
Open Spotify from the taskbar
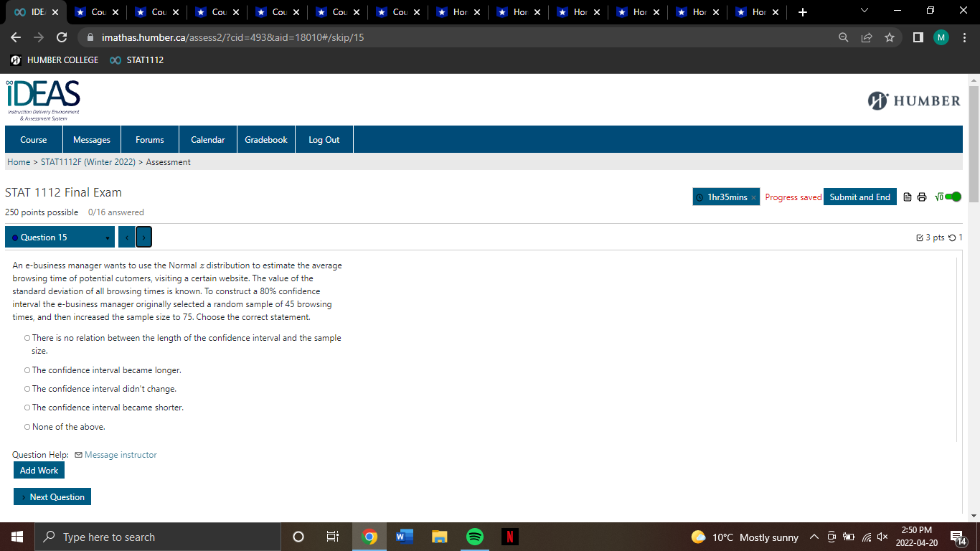tap(475, 537)
